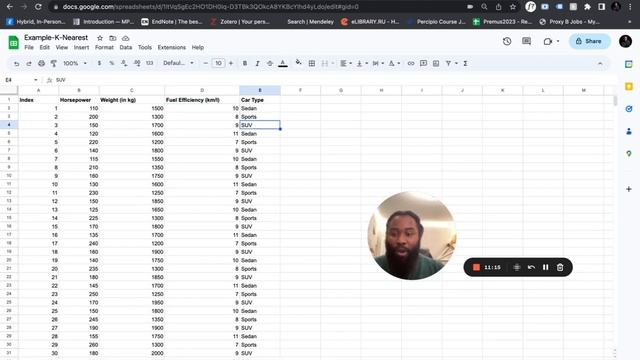This screenshot has height=360, width=640.
Task: Open the borders menu
Action: 312,64
